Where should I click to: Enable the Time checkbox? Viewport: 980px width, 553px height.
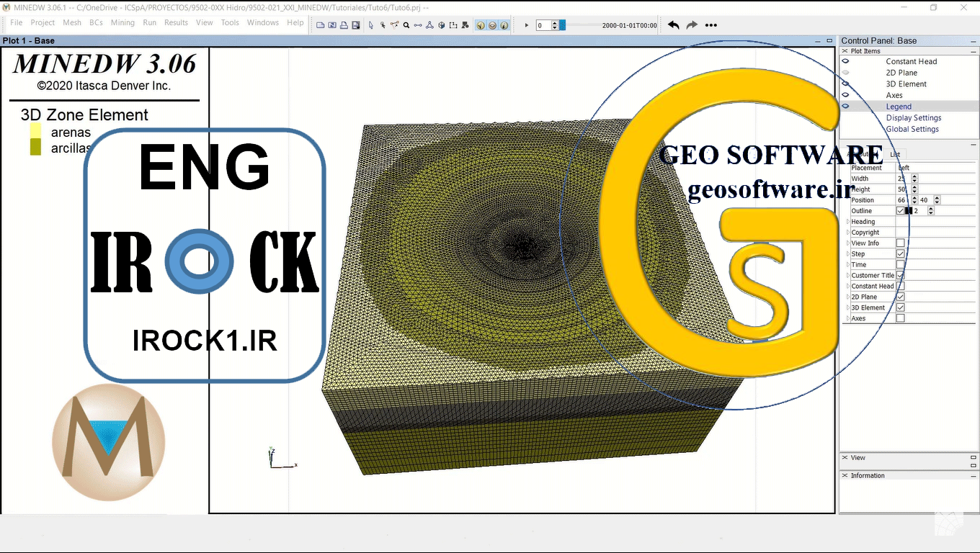(x=900, y=265)
